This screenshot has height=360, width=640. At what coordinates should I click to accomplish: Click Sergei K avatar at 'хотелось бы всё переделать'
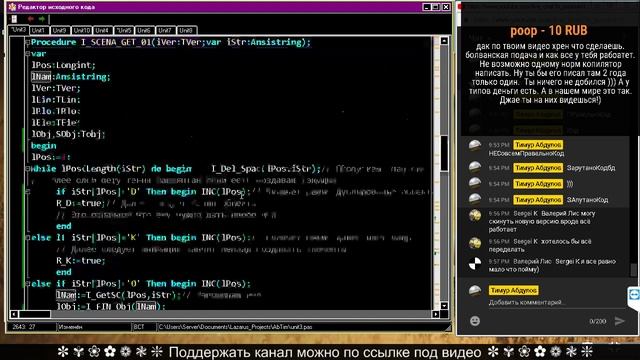(475, 243)
